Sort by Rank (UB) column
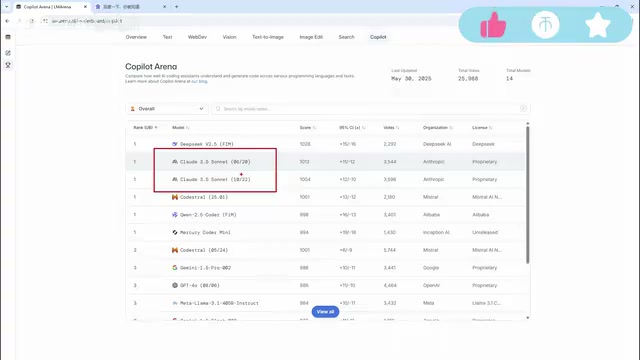 145,128
